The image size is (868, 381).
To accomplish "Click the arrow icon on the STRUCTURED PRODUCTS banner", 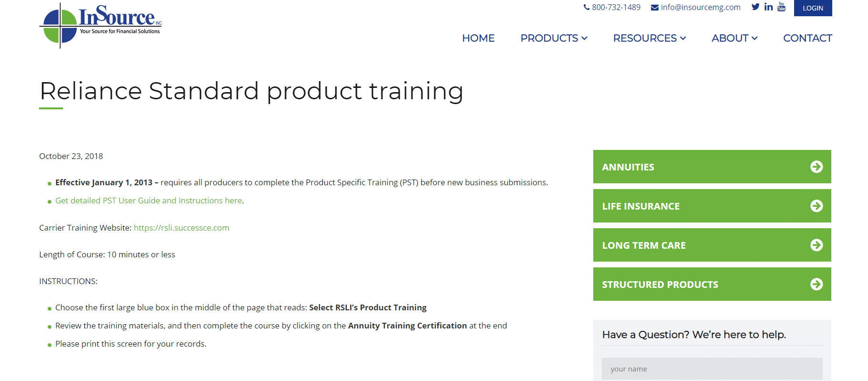I will [817, 284].
